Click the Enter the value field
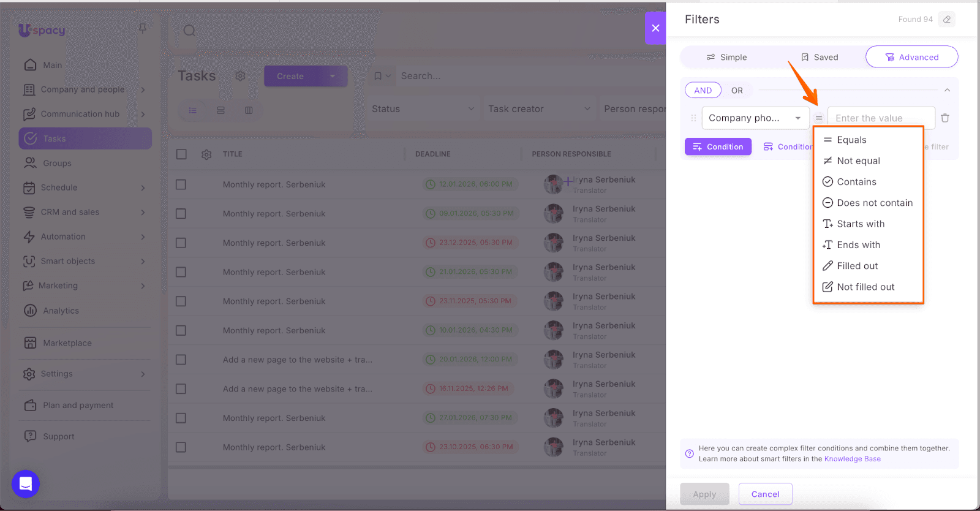This screenshot has height=511, width=980. (881, 118)
